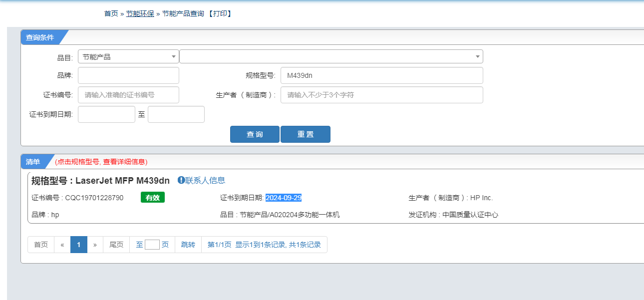Focus the 证书编号 input field
This screenshot has height=300, width=644.
pyautogui.click(x=128, y=95)
